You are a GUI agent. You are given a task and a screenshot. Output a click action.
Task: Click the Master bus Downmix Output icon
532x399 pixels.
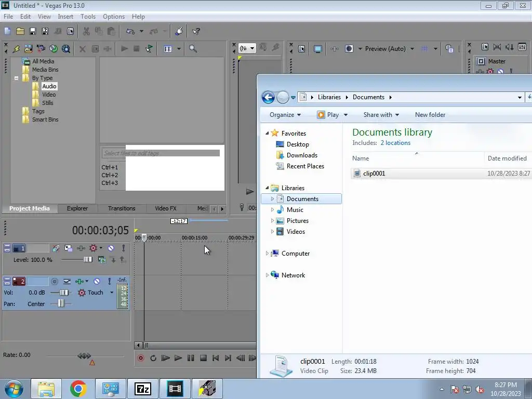click(x=497, y=47)
